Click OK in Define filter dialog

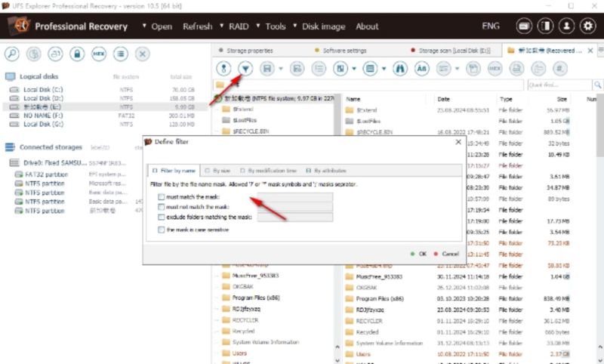coord(419,254)
